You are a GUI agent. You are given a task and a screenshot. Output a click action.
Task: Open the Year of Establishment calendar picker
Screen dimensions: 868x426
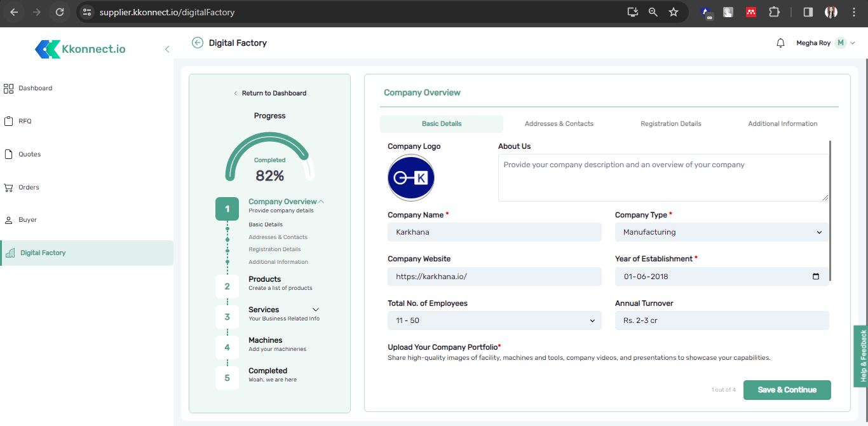pos(816,277)
